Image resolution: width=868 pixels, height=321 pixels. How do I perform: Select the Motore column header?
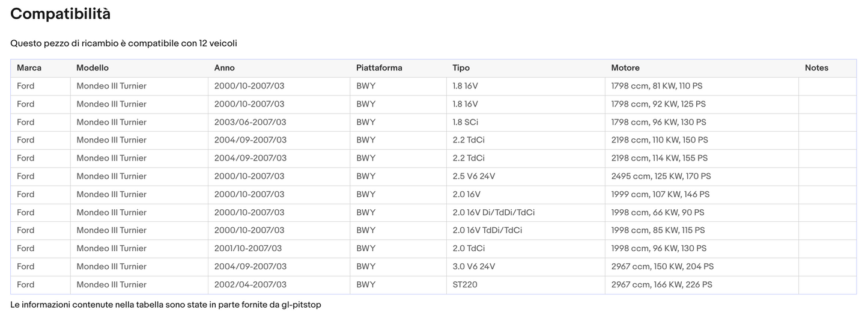pos(625,68)
